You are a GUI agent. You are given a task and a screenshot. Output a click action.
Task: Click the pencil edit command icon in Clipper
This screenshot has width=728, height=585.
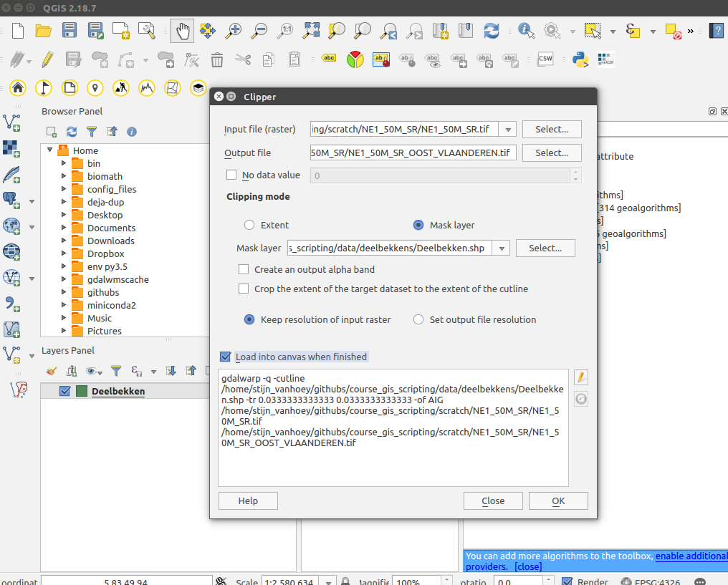click(x=581, y=377)
